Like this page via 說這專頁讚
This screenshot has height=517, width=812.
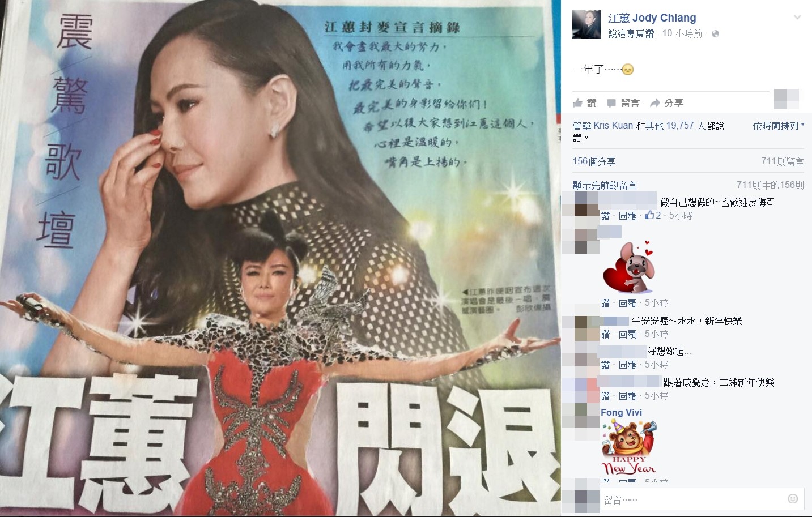click(x=631, y=34)
